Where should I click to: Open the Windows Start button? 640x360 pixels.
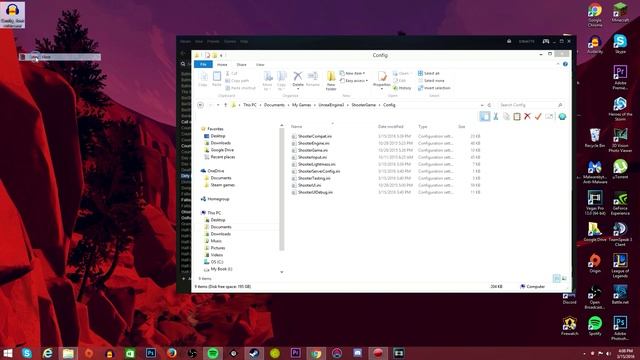[7, 353]
